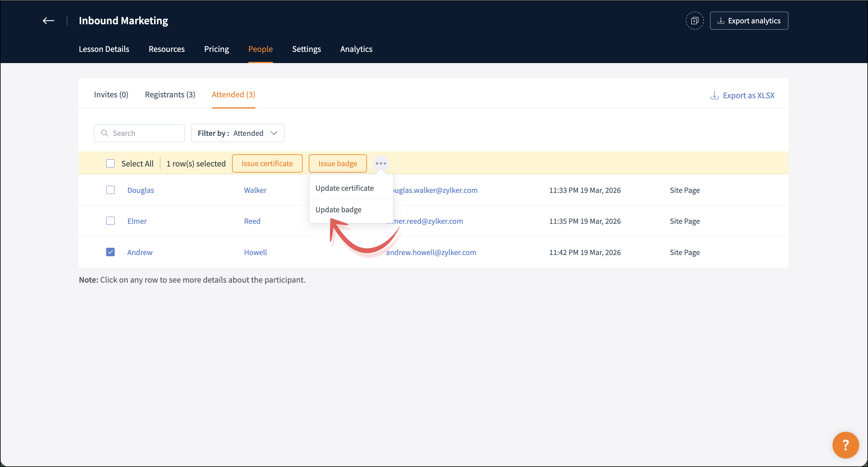The height and width of the screenshot is (467, 868).
Task: Tick the Select All checkbox
Action: (110, 163)
